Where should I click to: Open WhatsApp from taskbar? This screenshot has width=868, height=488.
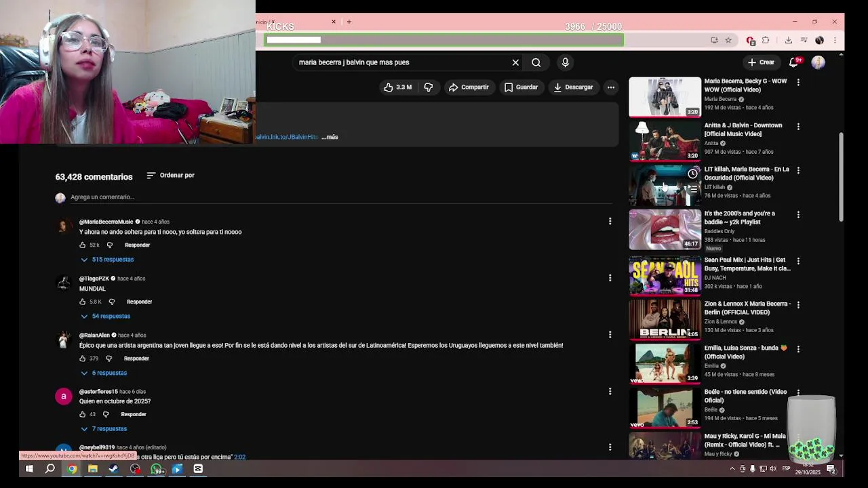(157, 469)
